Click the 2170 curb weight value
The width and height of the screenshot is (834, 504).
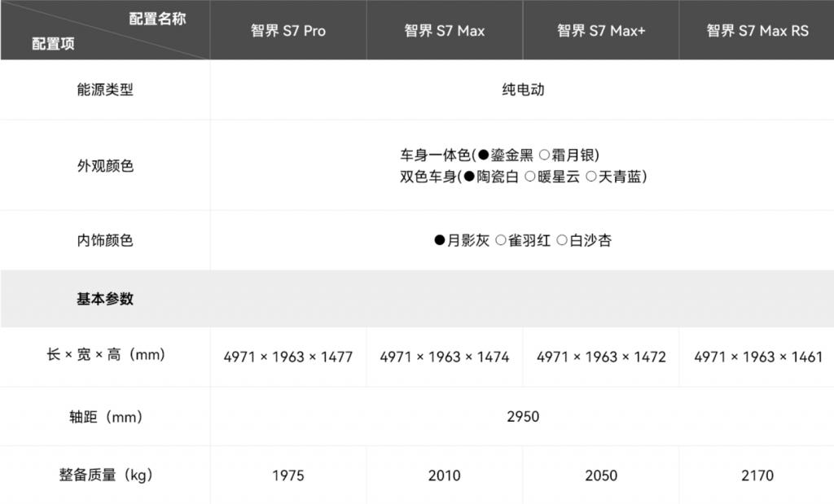click(x=757, y=476)
